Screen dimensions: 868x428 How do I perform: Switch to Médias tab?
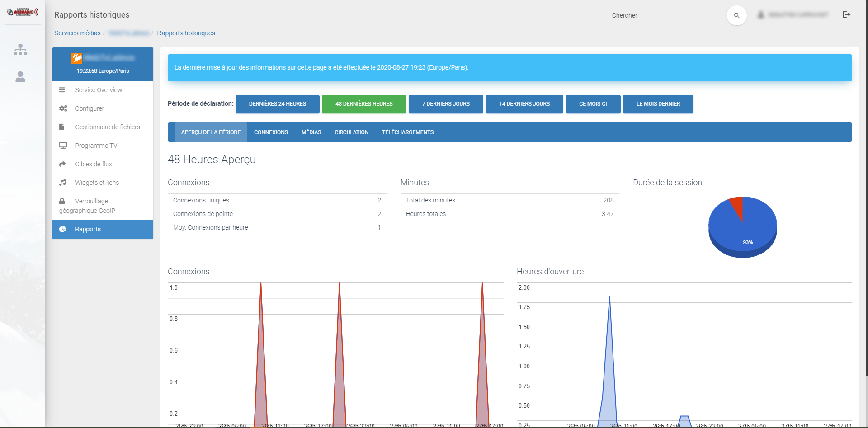click(x=311, y=132)
